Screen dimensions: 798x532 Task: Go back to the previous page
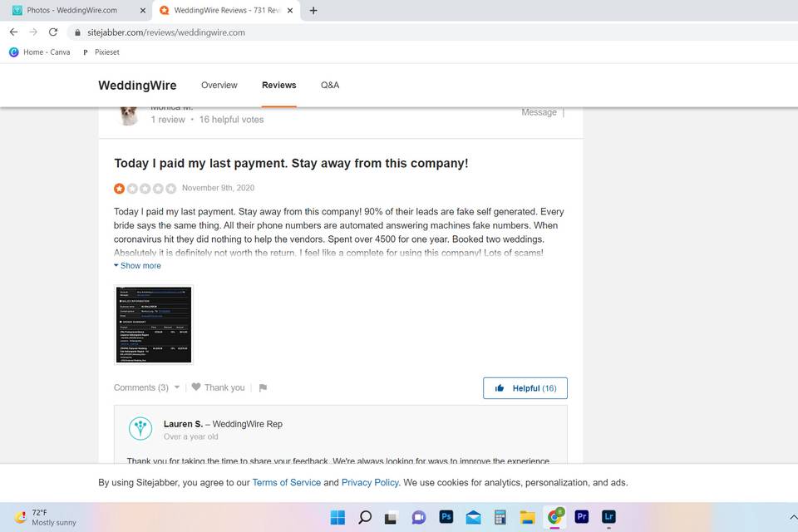pos(14,32)
